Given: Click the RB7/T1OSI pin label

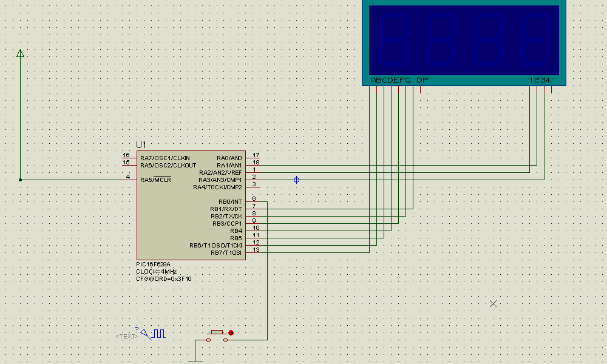Looking at the screenshot, I should 226,253.
